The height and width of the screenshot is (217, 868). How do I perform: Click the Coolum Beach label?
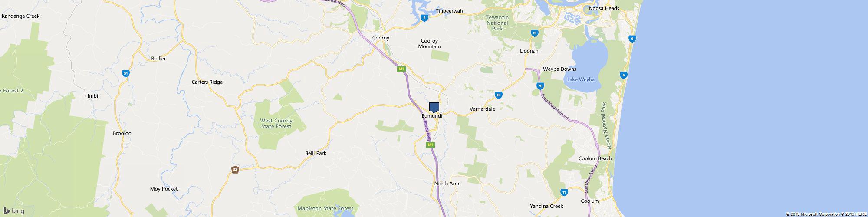pyautogui.click(x=595, y=158)
